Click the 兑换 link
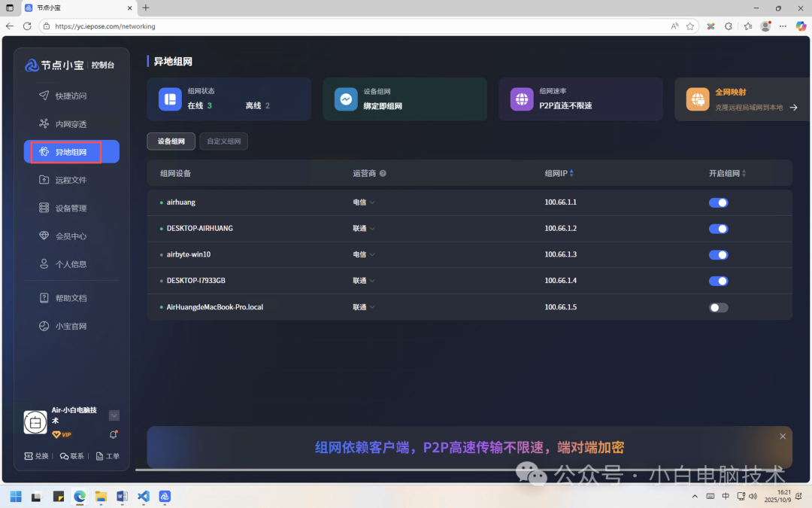This screenshot has height=508, width=812. 36,456
